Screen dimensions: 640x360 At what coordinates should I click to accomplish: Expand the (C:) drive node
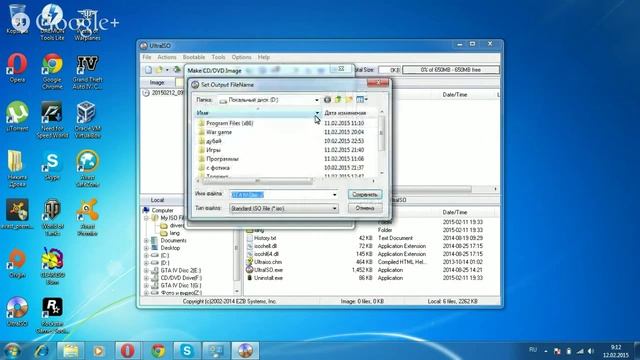click(147, 255)
